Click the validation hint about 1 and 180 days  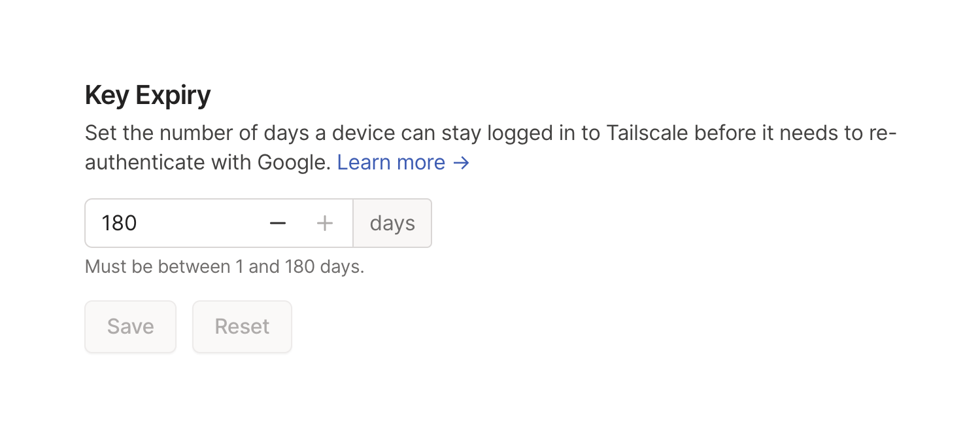tap(224, 266)
